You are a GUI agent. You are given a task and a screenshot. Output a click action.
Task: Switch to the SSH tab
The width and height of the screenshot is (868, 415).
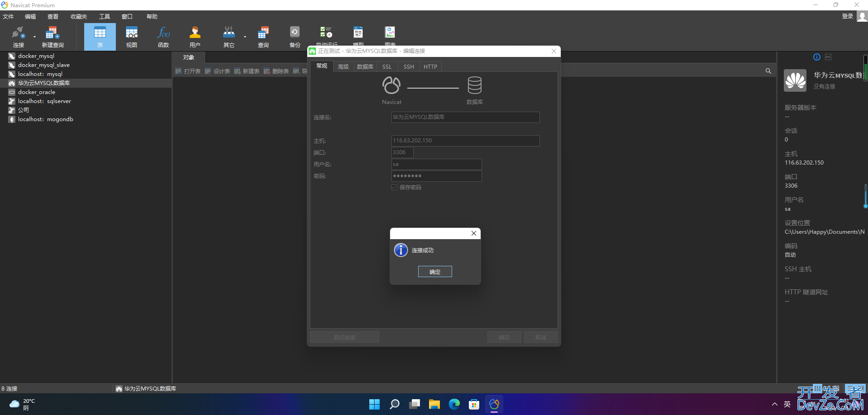point(409,67)
